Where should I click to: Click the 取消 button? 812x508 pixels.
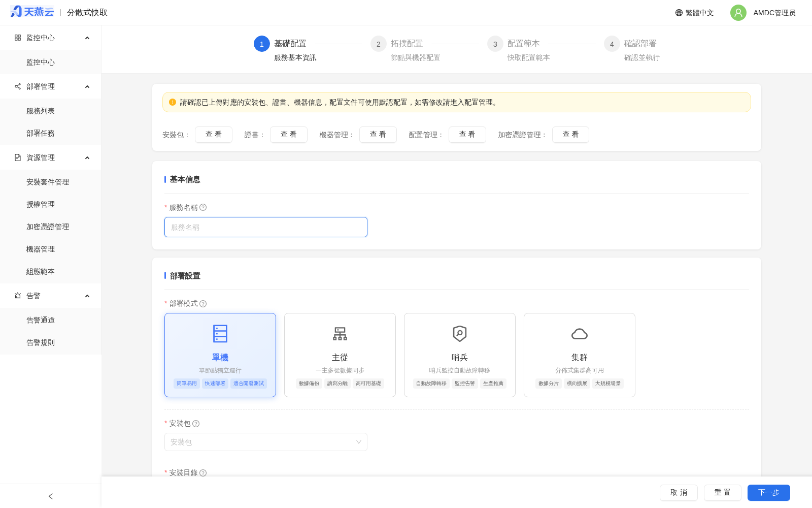[x=679, y=493]
